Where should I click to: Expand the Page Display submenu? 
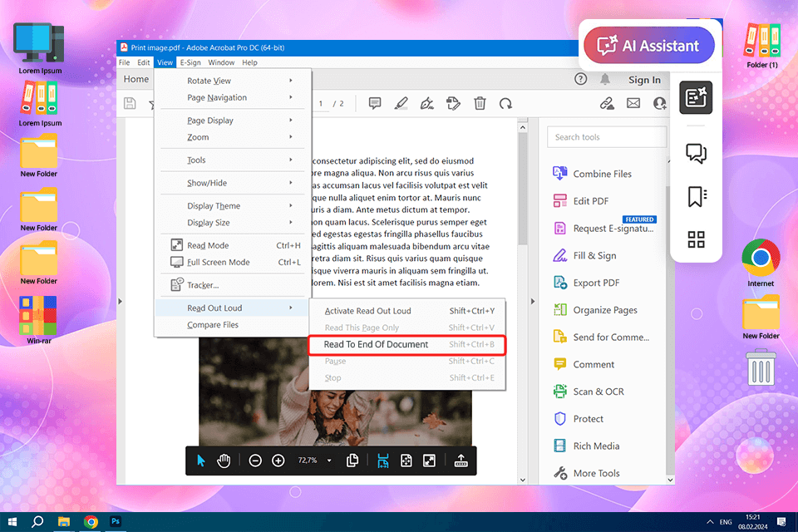pyautogui.click(x=233, y=121)
